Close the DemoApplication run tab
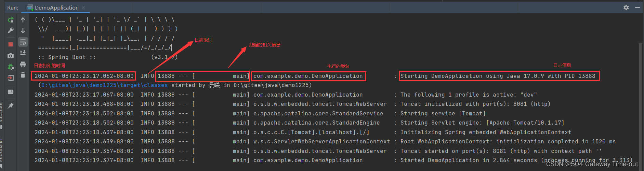 (83, 8)
